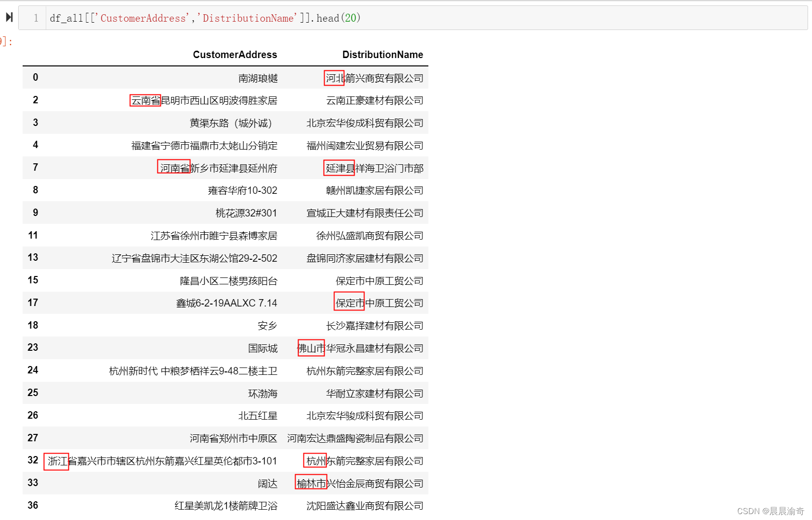Click row index 0 in the output table
Image resolution: width=812 pixels, height=520 pixels.
pos(35,77)
